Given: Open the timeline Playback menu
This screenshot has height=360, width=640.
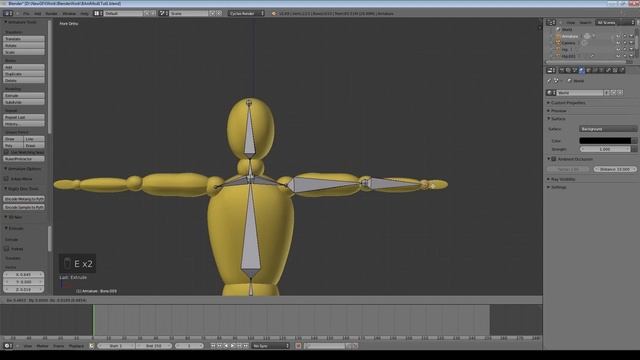Looking at the screenshot, I should pos(76,346).
